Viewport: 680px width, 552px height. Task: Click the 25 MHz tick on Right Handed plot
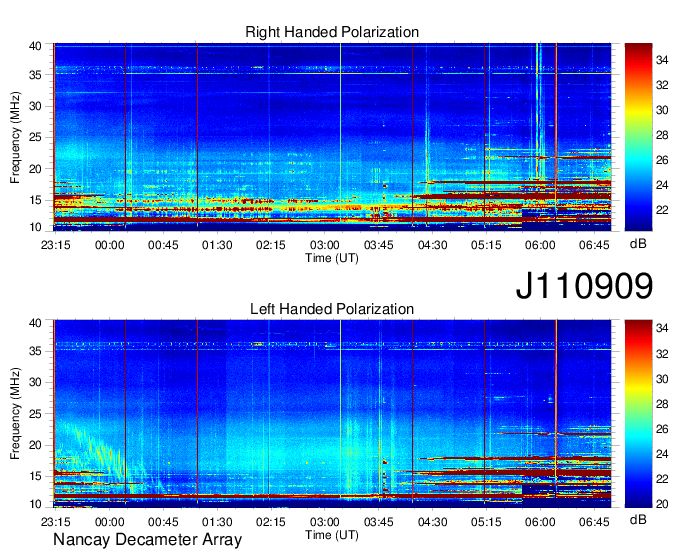(x=35, y=137)
